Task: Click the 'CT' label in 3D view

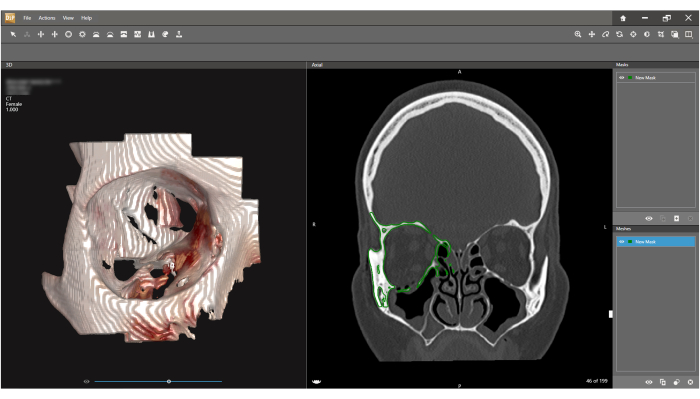Action: point(9,99)
